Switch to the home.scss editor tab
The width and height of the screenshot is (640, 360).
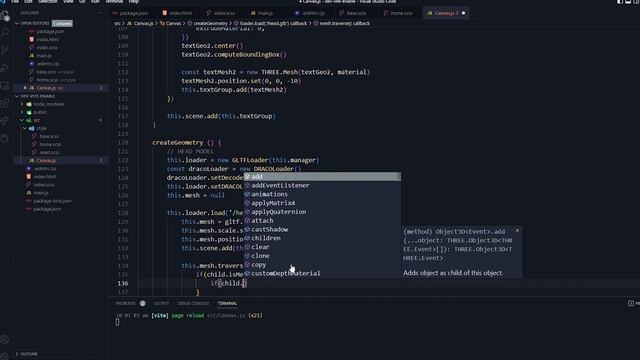398,13
